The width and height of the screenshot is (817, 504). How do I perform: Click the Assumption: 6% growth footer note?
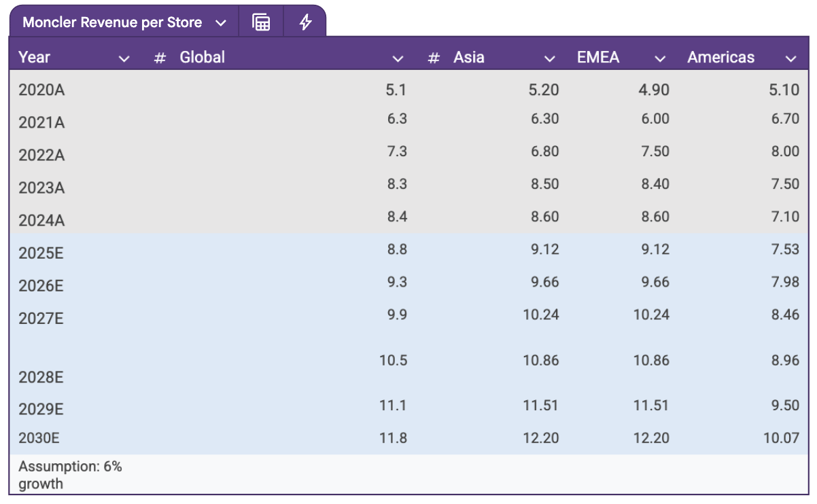click(70, 475)
